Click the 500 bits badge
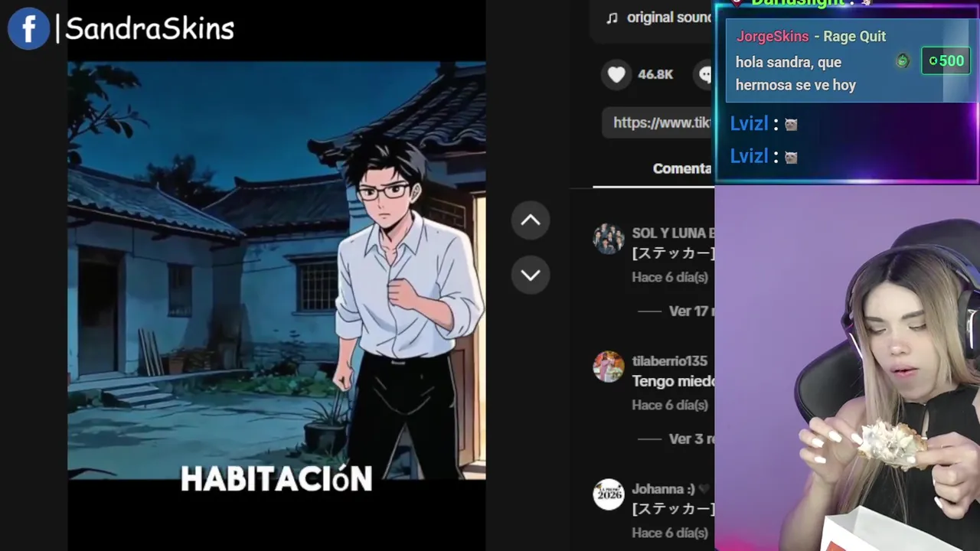The height and width of the screenshot is (551, 980). [946, 61]
